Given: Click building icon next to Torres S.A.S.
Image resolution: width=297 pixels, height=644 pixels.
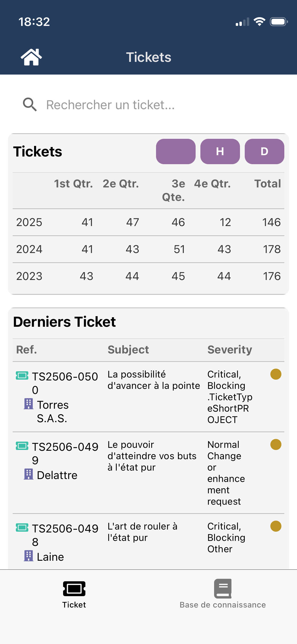Looking at the screenshot, I should (29, 404).
